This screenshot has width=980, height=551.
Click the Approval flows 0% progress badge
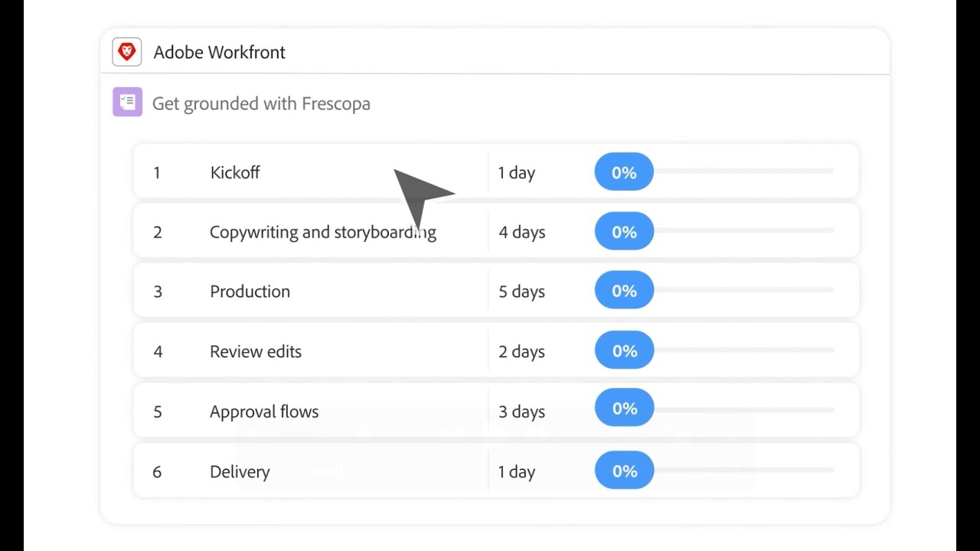pos(624,409)
